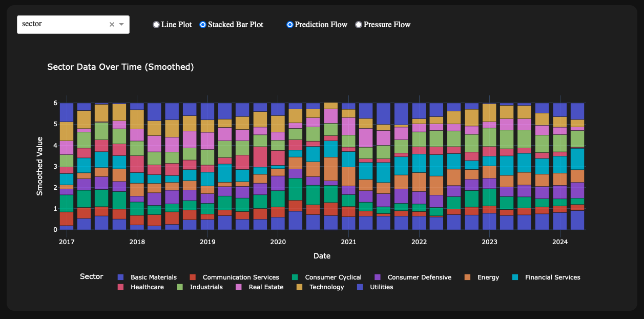Viewport: 644px width, 319px height.
Task: Click the Financial Services legend icon
Action: pyautogui.click(x=515, y=277)
